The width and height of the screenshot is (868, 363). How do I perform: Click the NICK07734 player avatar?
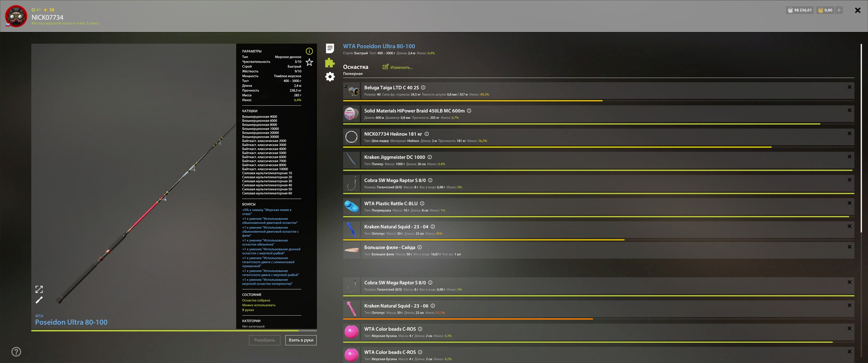(x=16, y=16)
